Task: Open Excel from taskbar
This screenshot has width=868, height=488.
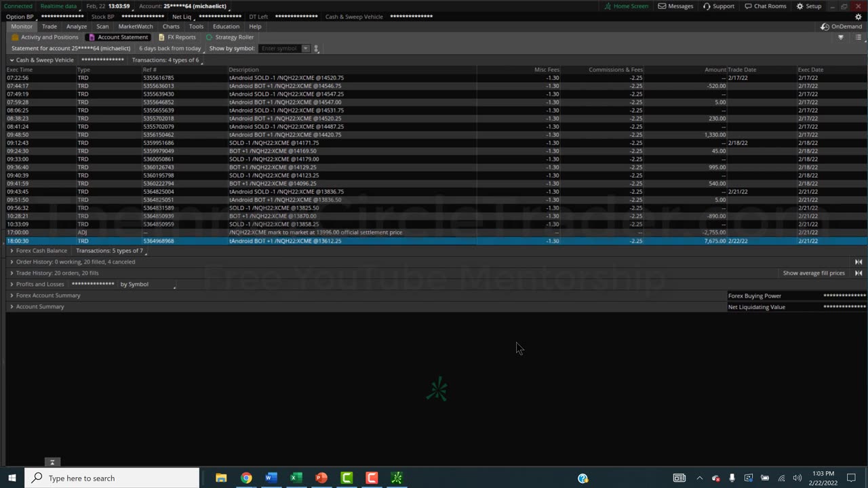Action: click(296, 478)
